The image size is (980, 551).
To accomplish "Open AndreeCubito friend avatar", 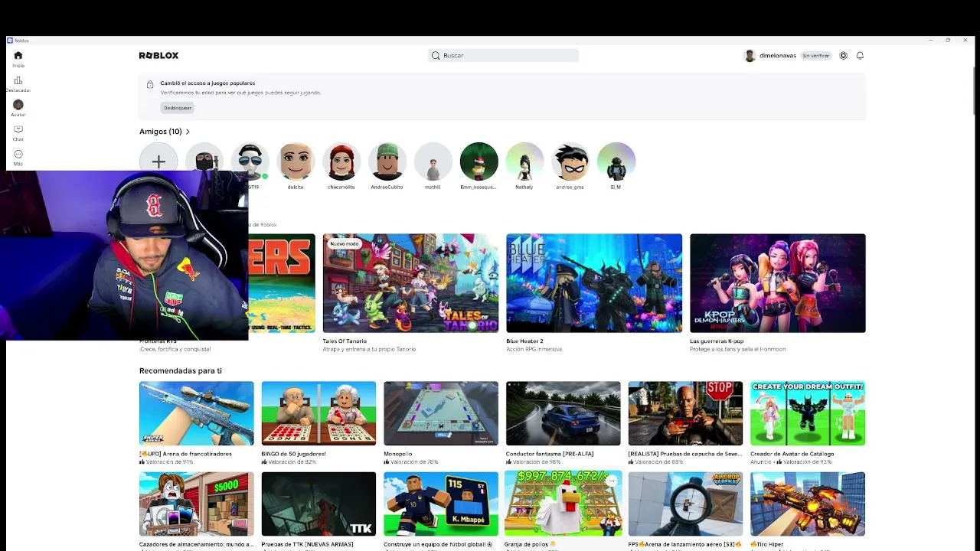I will coord(387,161).
